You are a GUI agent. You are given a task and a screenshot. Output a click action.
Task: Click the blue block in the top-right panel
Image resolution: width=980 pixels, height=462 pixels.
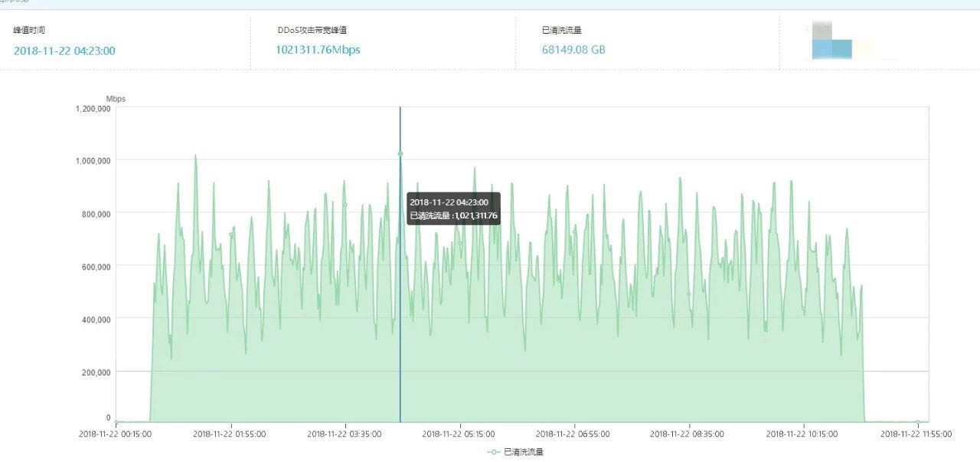tap(832, 49)
